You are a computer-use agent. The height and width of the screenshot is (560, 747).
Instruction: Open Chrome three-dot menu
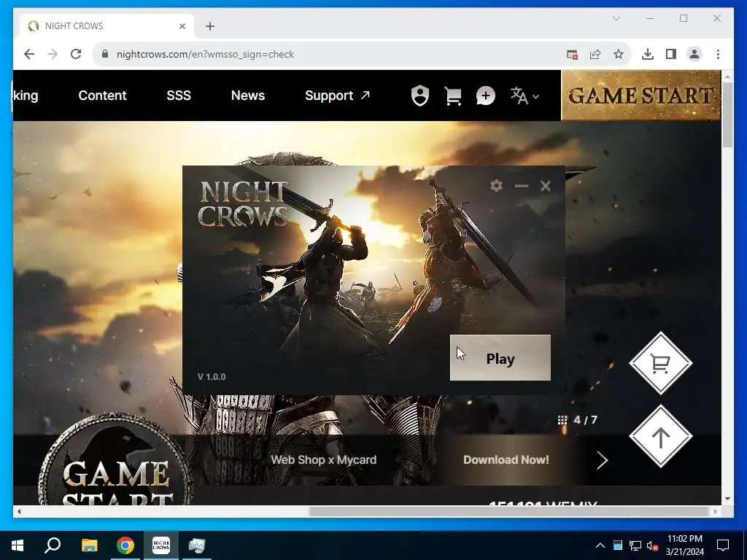(x=718, y=54)
